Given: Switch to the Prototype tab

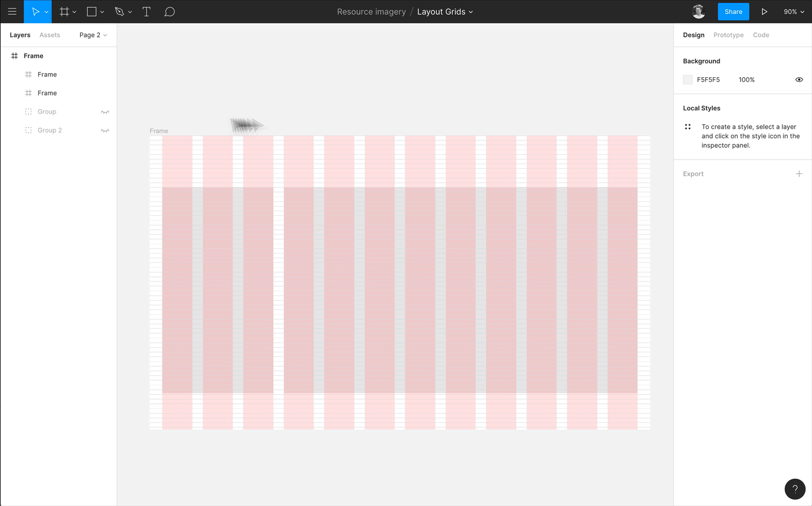Looking at the screenshot, I should 728,35.
